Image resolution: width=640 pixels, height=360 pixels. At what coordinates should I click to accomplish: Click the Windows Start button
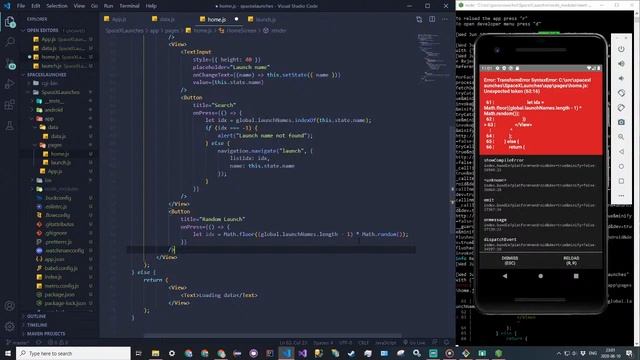coord(7,353)
